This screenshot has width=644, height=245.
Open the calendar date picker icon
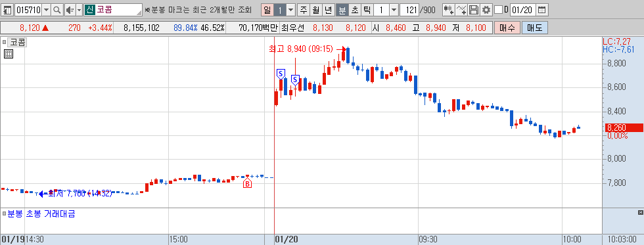(542, 10)
